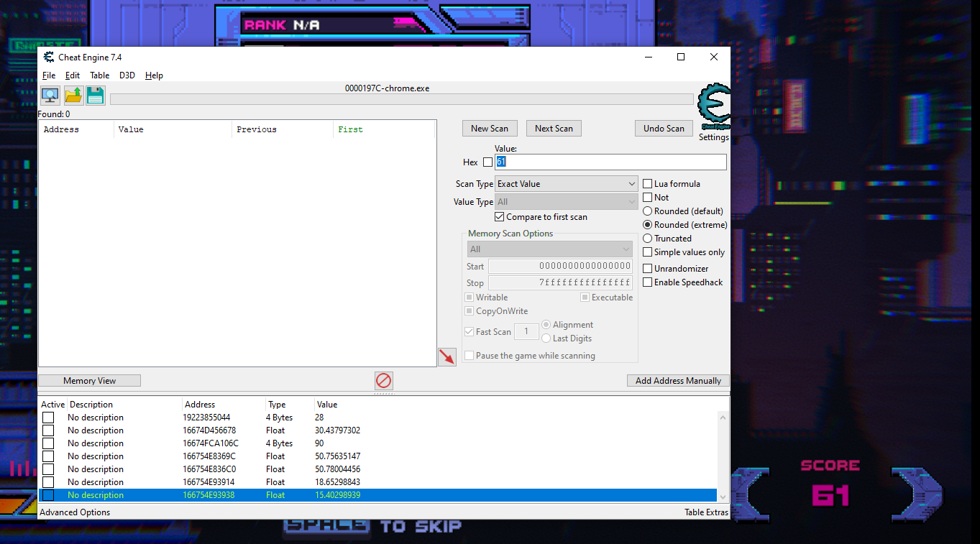Click the scan Value input field
The image size is (980, 544).
point(610,162)
